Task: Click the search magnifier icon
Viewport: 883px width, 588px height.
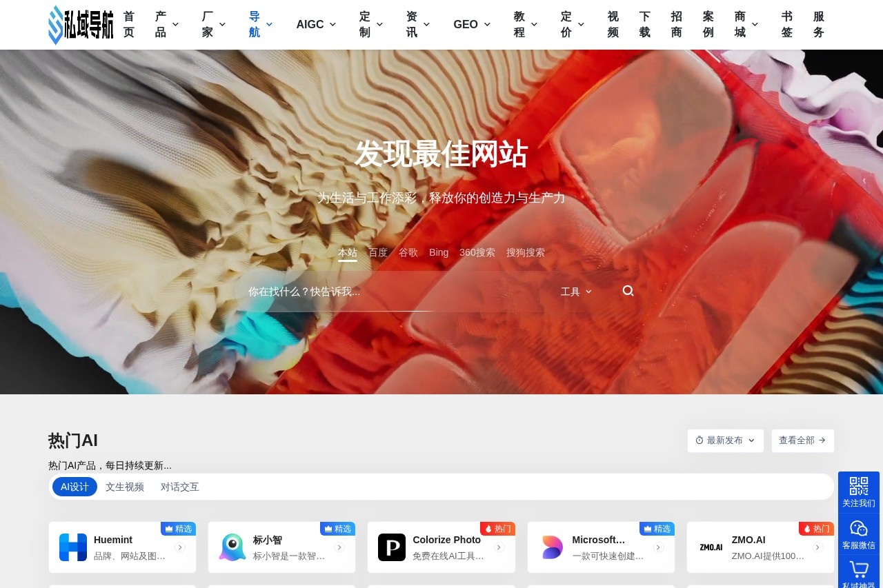Action: click(x=627, y=291)
